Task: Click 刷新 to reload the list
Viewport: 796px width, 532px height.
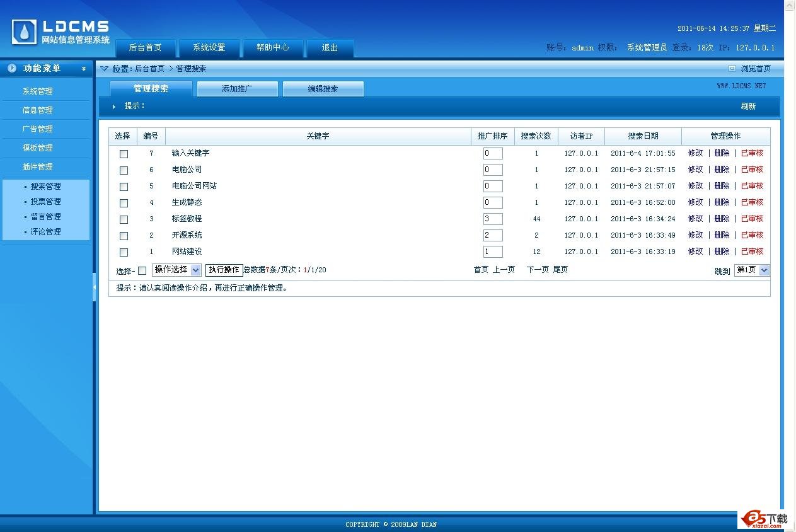Action: tap(748, 107)
